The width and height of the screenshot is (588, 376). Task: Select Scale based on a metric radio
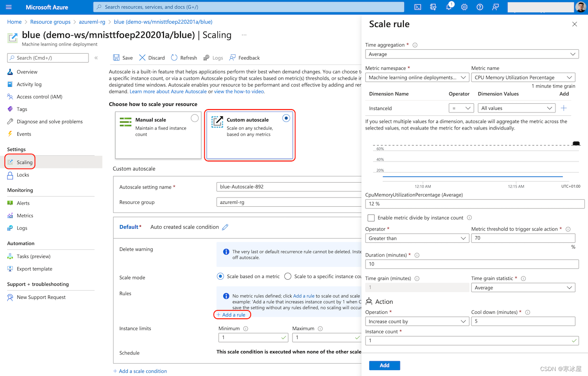pyautogui.click(x=221, y=276)
